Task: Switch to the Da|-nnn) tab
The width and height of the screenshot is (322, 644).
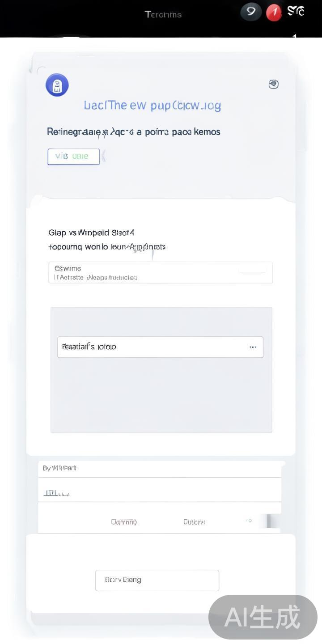Action: pos(124,522)
